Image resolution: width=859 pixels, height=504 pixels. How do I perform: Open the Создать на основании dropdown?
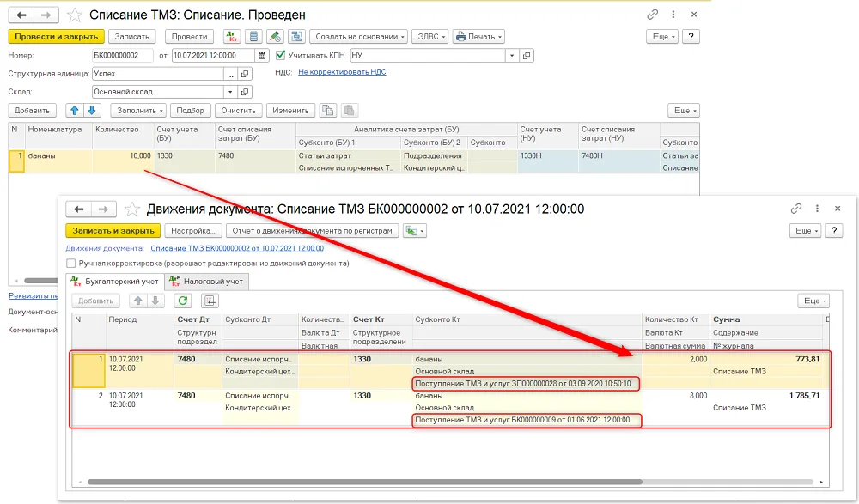pos(359,37)
